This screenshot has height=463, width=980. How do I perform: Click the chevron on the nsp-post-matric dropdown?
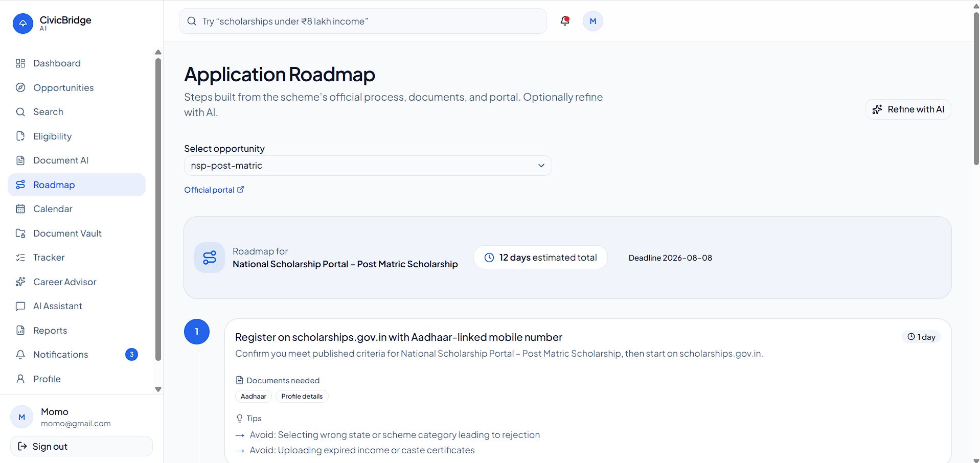point(541,166)
